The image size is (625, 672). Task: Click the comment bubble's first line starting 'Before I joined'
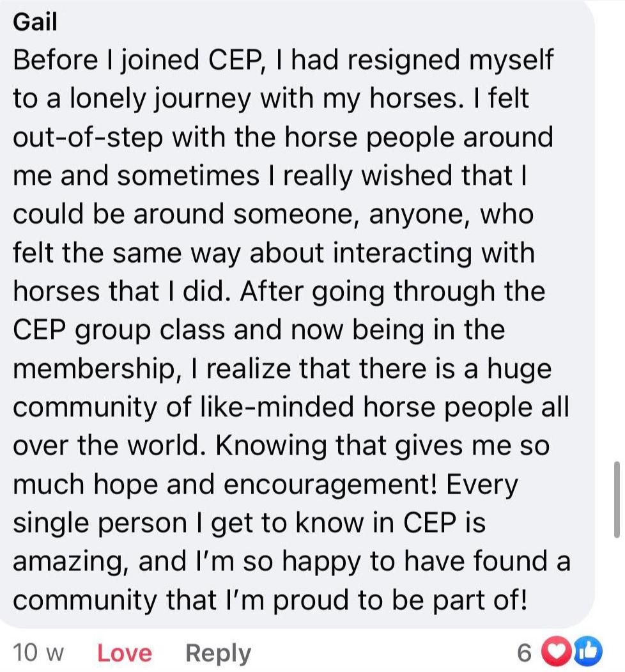(282, 61)
